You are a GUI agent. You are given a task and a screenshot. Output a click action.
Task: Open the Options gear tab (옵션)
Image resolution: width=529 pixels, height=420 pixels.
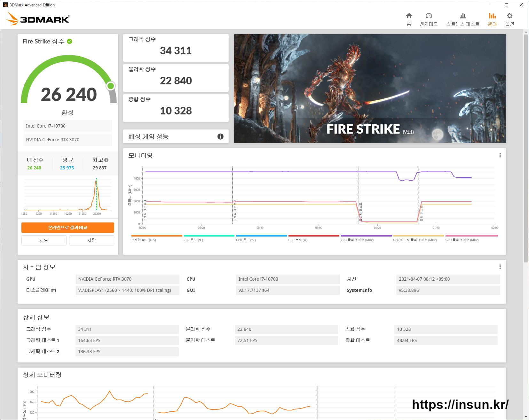(x=509, y=19)
